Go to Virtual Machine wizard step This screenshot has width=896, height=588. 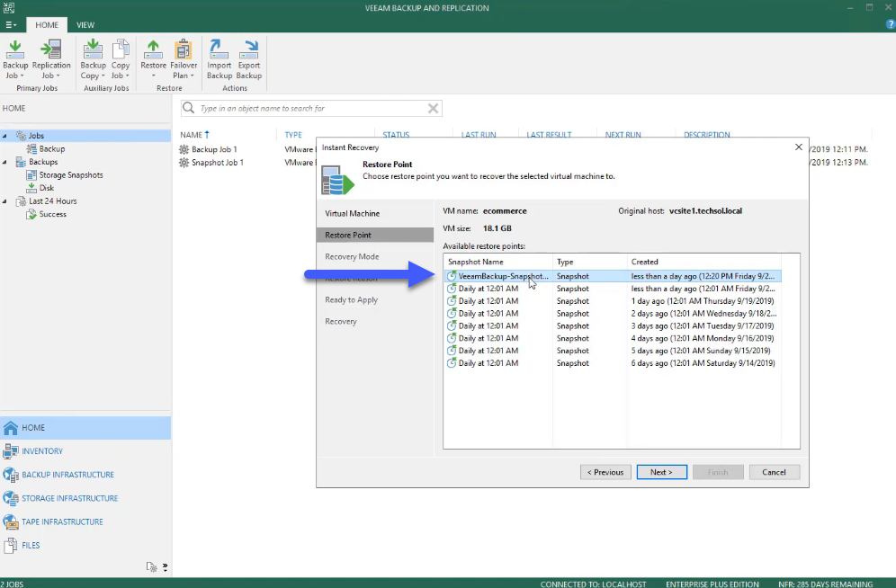352,213
